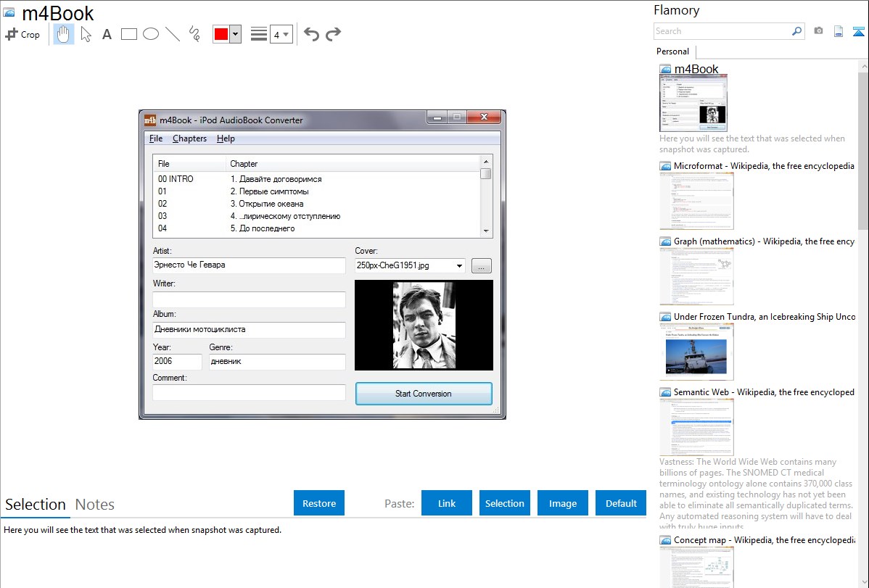Select the straight line tool

tap(173, 34)
